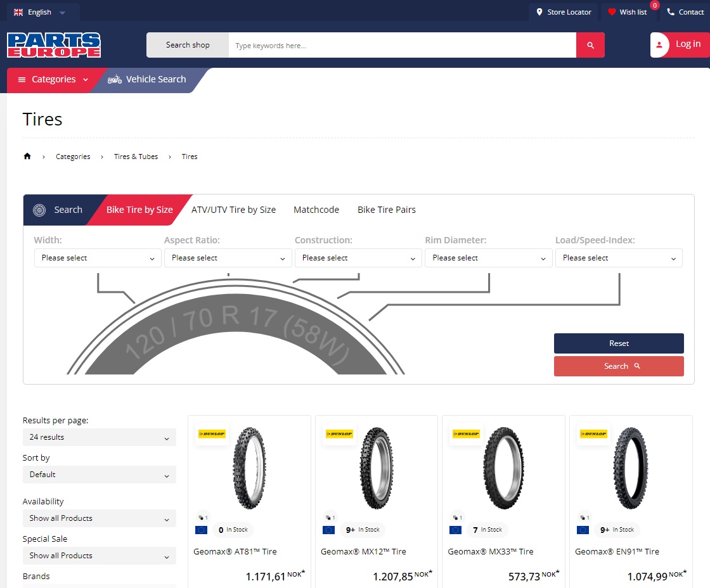Expand the Categories menu
This screenshot has height=588, width=710.
(x=53, y=80)
